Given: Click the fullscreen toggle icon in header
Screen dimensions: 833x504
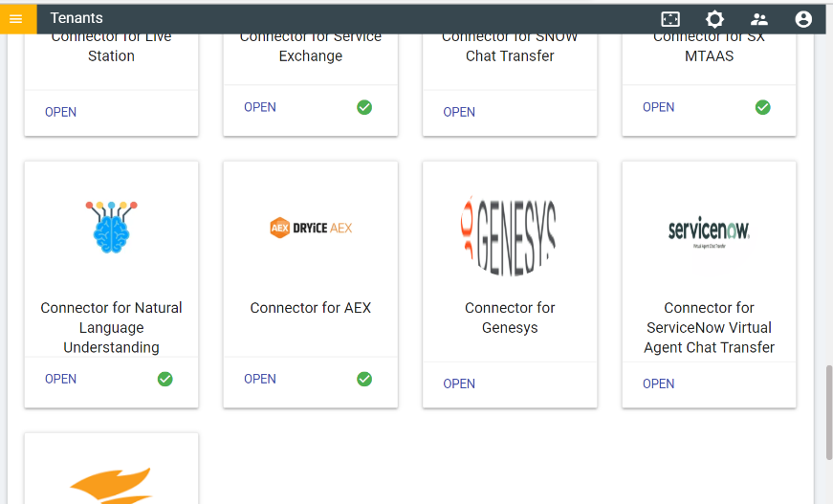Looking at the screenshot, I should (670, 19).
